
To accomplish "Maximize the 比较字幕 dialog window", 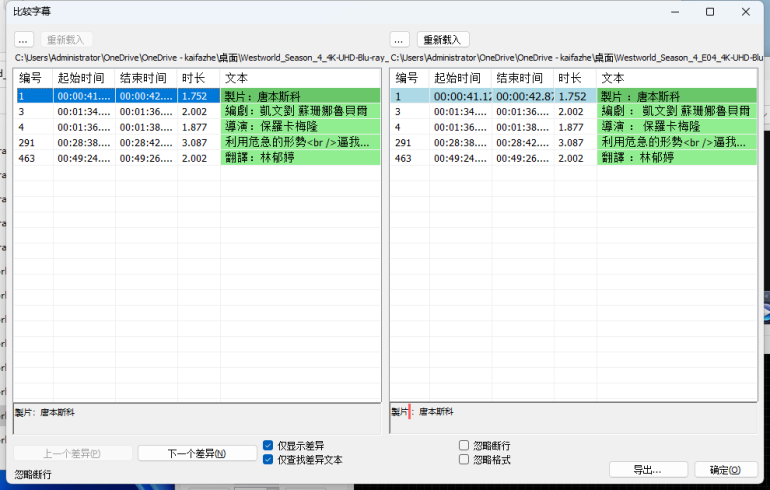I will (x=710, y=12).
